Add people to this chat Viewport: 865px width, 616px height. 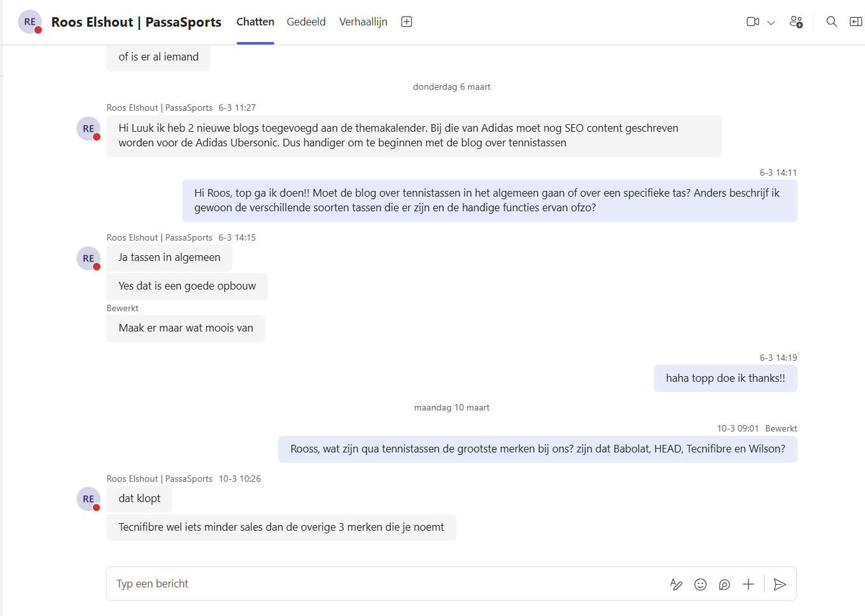(796, 22)
